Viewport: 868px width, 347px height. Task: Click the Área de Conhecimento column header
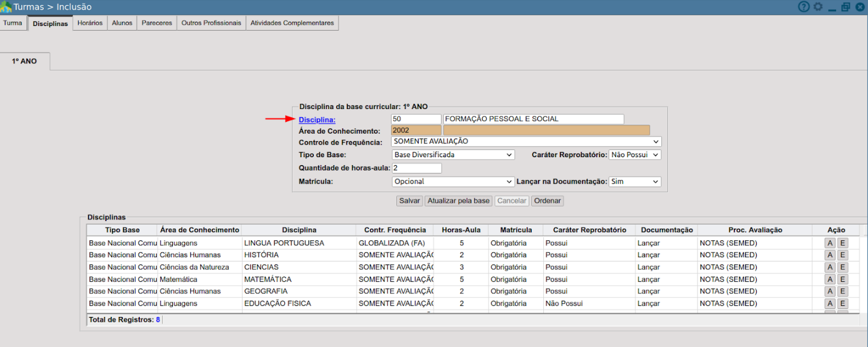pyautogui.click(x=199, y=230)
